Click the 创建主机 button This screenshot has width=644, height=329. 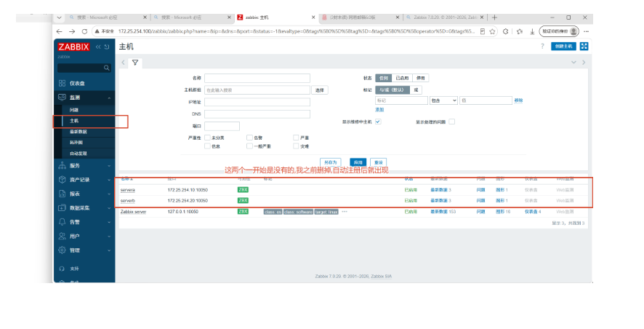coord(563,46)
